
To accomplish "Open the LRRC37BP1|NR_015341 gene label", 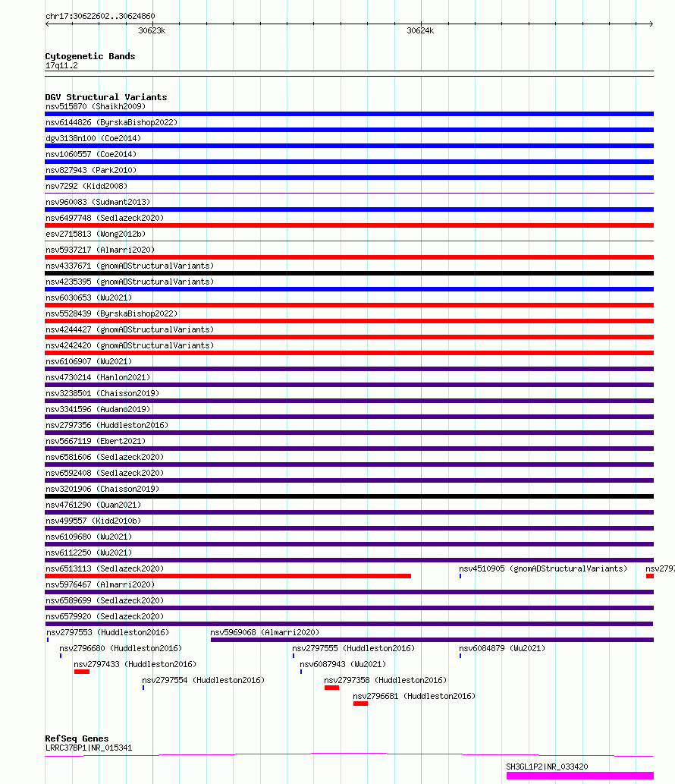I will (89, 748).
